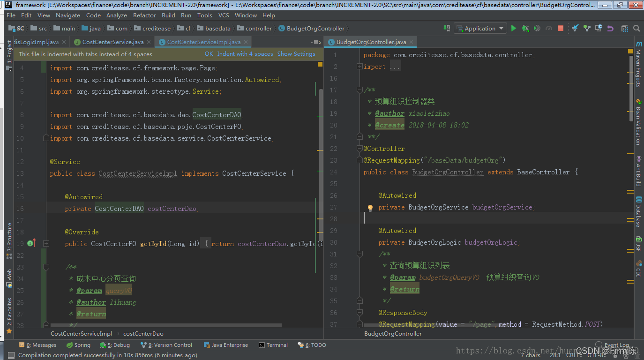Toggle the Web side panel

9,278
